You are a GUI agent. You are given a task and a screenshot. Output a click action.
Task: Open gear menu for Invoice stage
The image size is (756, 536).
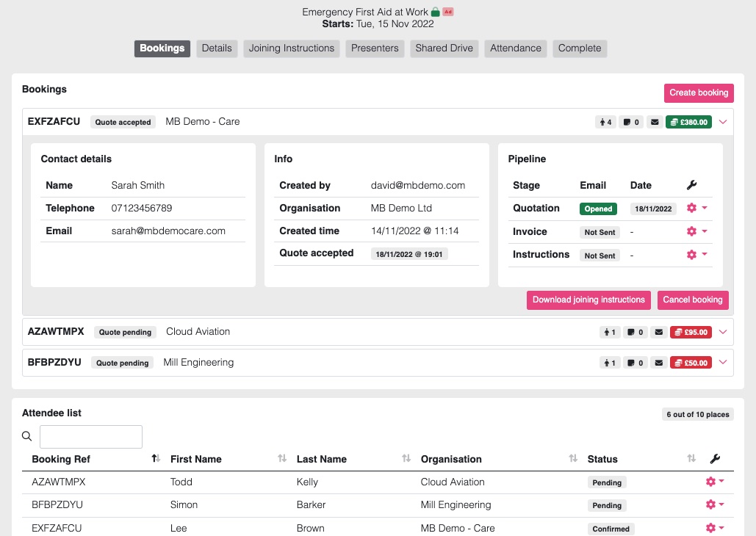(x=695, y=231)
